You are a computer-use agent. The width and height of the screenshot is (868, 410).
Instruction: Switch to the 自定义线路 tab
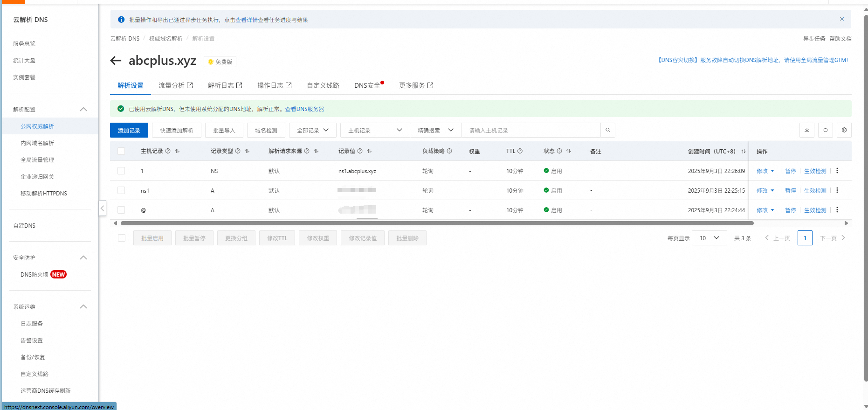point(323,85)
